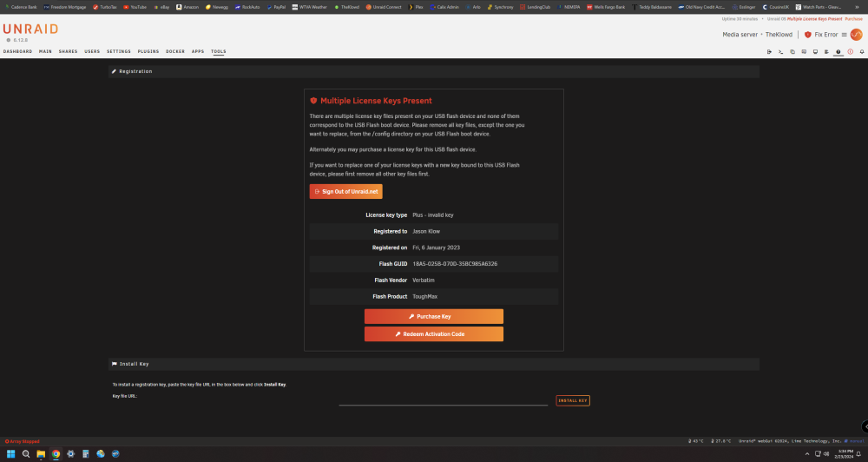Image resolution: width=868 pixels, height=462 pixels.
Task: Click the Install Key section header
Action: (x=434, y=364)
